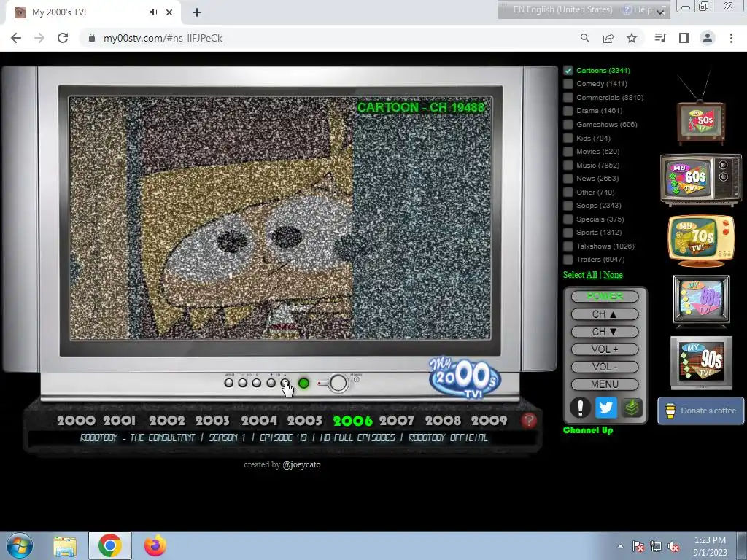747x560 pixels.
Task: Expand the Help language bar dropdown arrow
Action: click(x=661, y=11)
